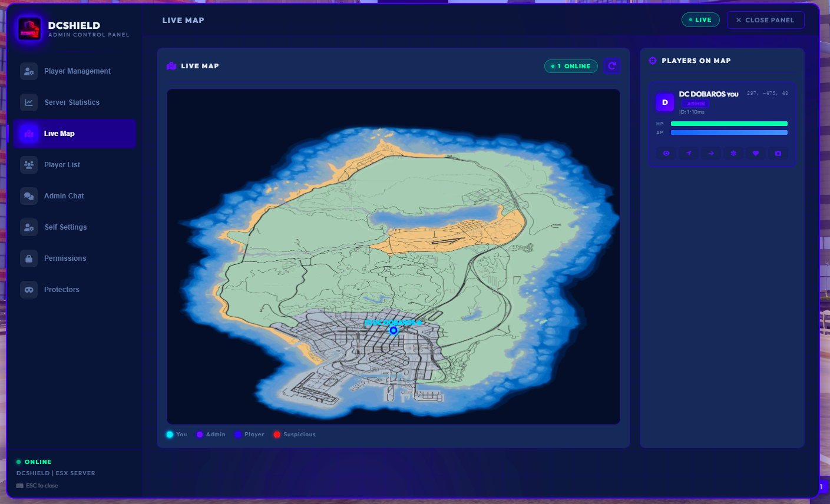
Task: Select Live Map in the sidebar
Action: [x=75, y=134]
